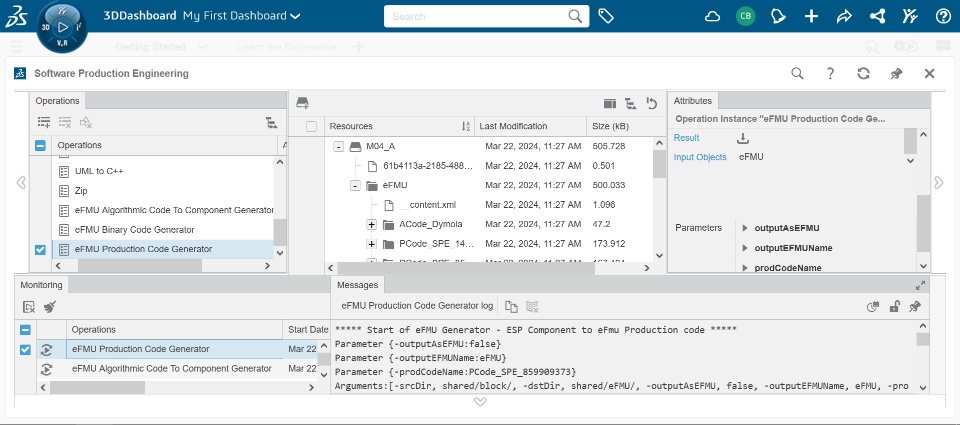Copy the log messages icon
Image resolution: width=960 pixels, height=425 pixels.
click(x=511, y=307)
